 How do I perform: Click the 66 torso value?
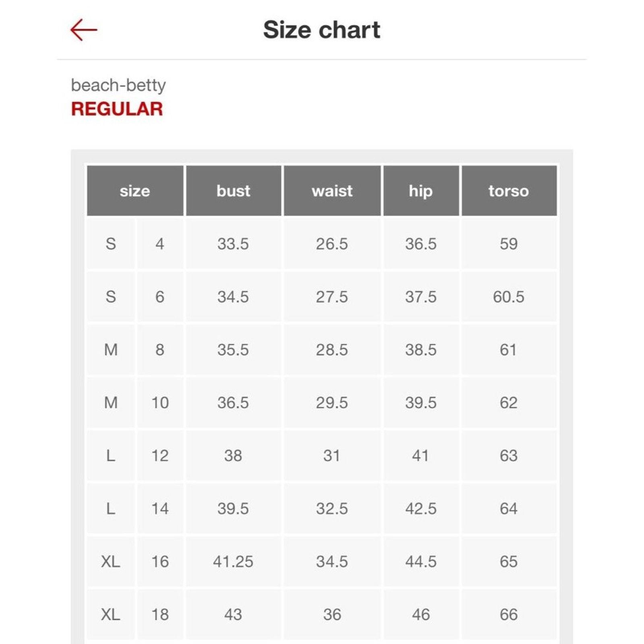(509, 615)
